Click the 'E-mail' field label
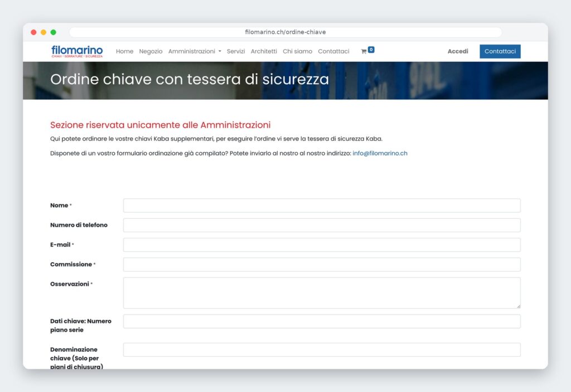The height and width of the screenshot is (392, 571). [x=60, y=245]
